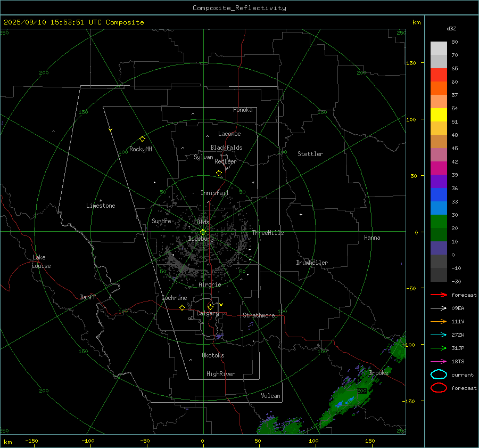Click the Composite_Reflectivity title
The width and height of the screenshot is (479, 448).
pyautogui.click(x=240, y=8)
